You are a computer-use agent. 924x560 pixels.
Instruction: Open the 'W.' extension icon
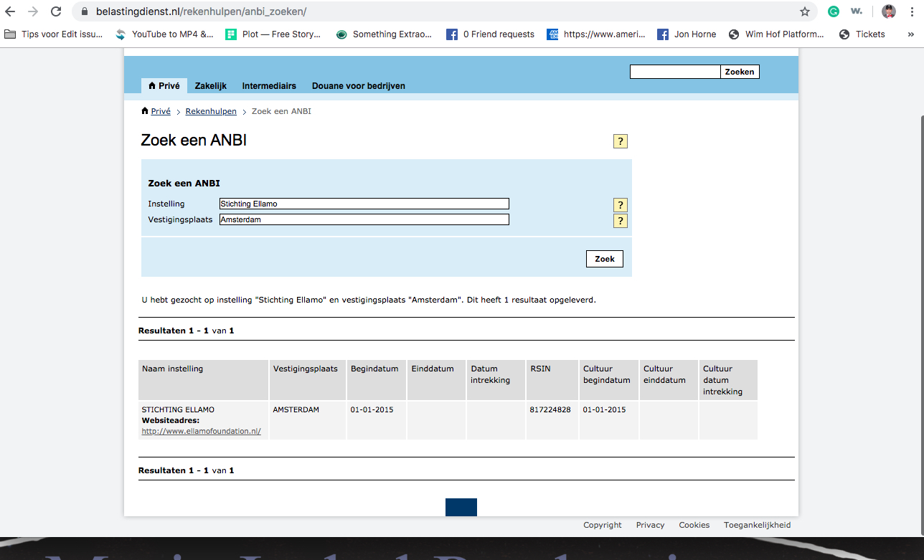[x=857, y=11]
